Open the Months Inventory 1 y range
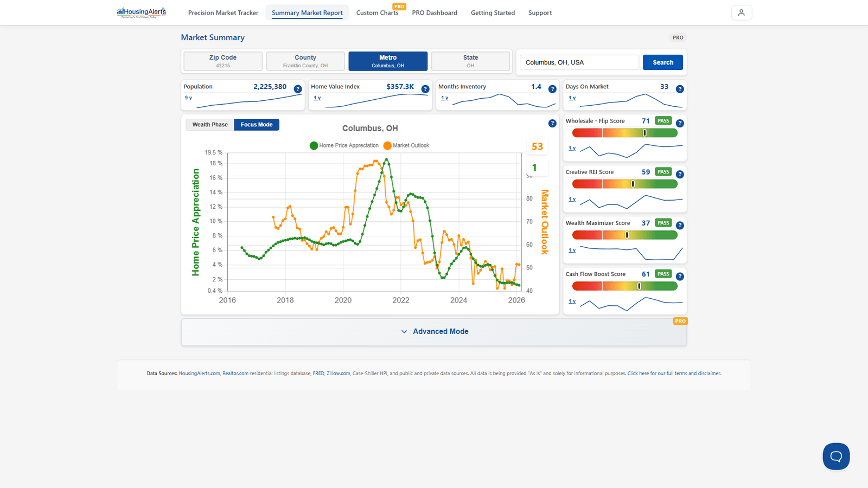Viewport: 868px width, 488px height. pos(445,98)
